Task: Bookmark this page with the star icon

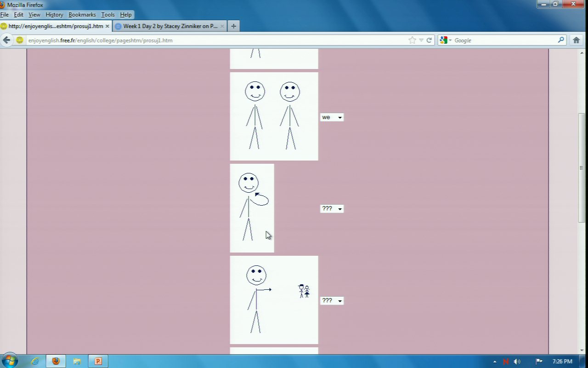Action: [412, 40]
